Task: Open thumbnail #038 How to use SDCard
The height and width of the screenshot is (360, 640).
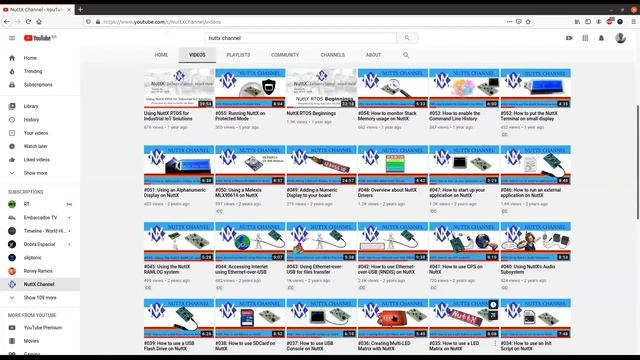Action: coord(250,318)
